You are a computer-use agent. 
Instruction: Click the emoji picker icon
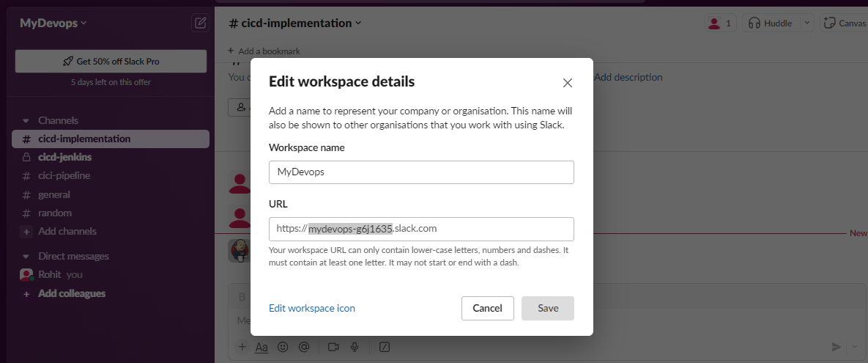283,347
